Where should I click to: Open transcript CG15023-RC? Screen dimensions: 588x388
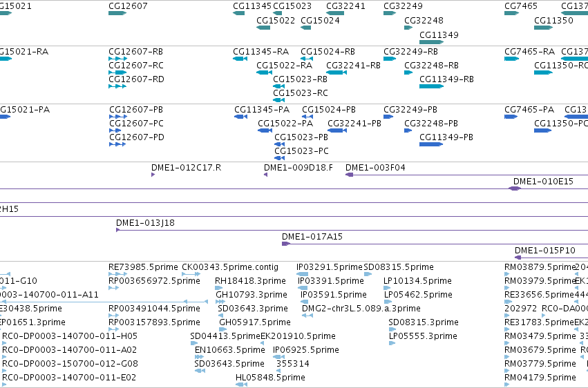301,93
